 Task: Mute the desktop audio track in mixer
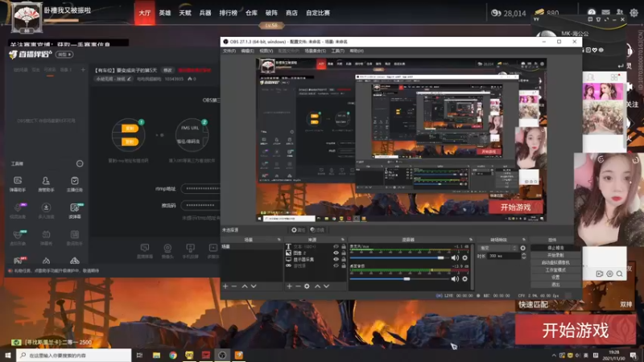coord(455,278)
